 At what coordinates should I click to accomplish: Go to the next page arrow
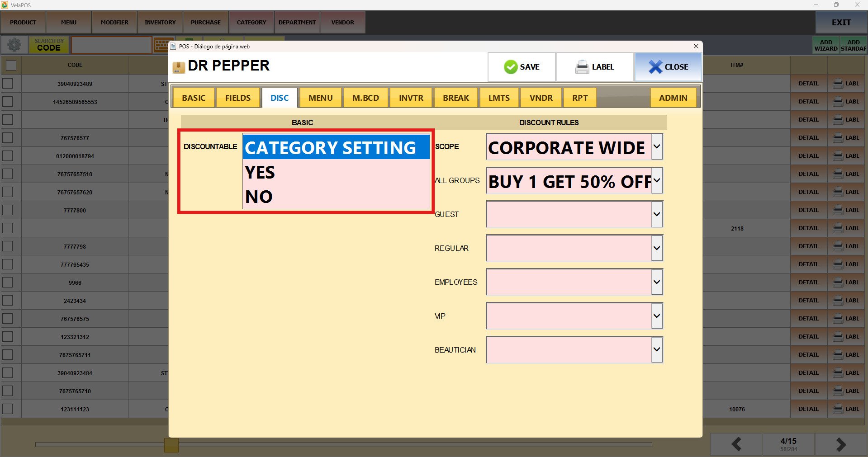(x=840, y=444)
